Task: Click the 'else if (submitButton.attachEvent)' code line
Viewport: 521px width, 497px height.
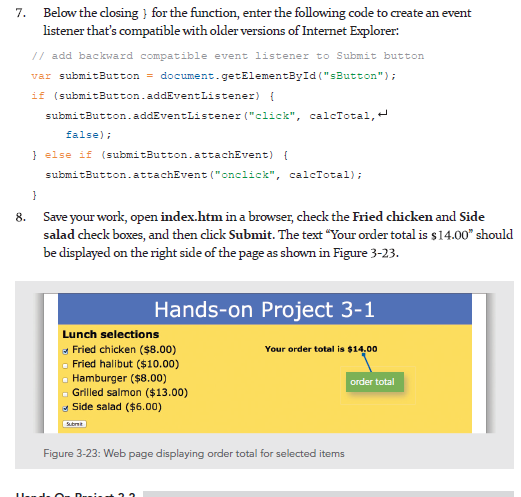Action: pyautogui.click(x=160, y=155)
